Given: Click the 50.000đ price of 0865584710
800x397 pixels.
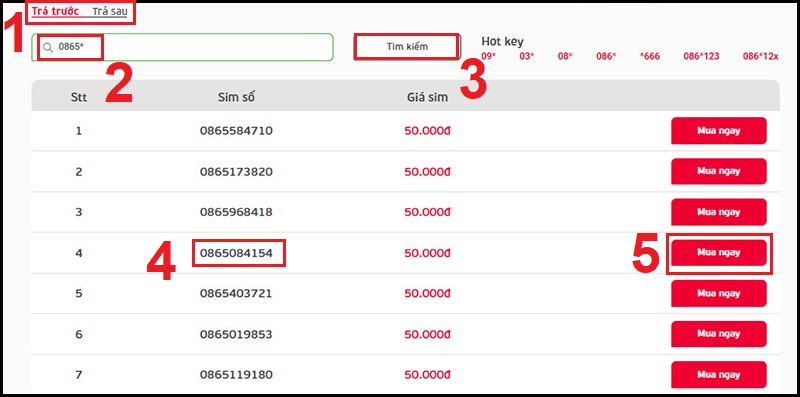Looking at the screenshot, I should tap(428, 131).
